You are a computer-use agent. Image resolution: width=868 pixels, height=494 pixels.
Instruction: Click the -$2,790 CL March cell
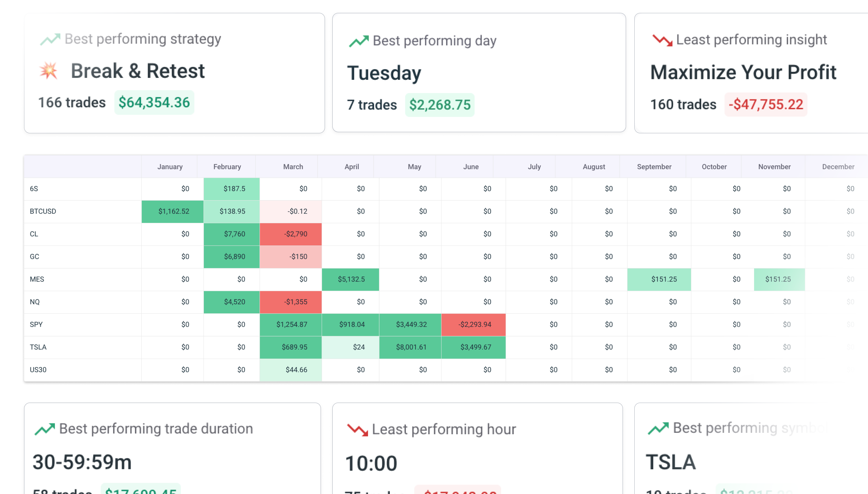click(290, 234)
